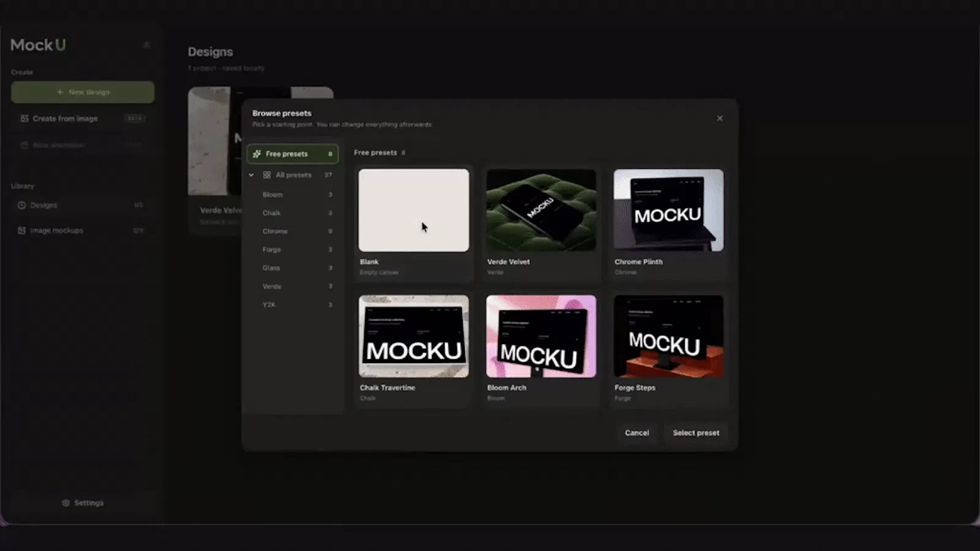Open Settings at sidebar bottom
This screenshot has height=551, width=980.
click(83, 503)
